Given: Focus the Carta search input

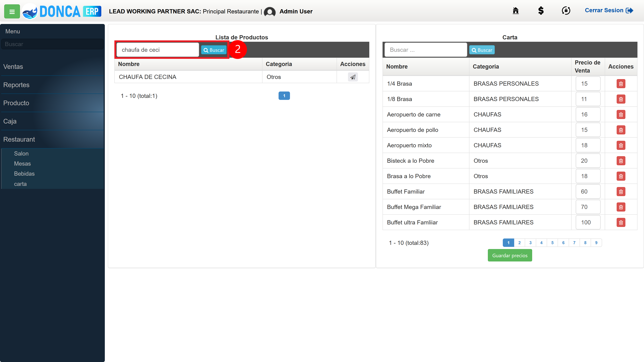Looking at the screenshot, I should [x=425, y=50].
